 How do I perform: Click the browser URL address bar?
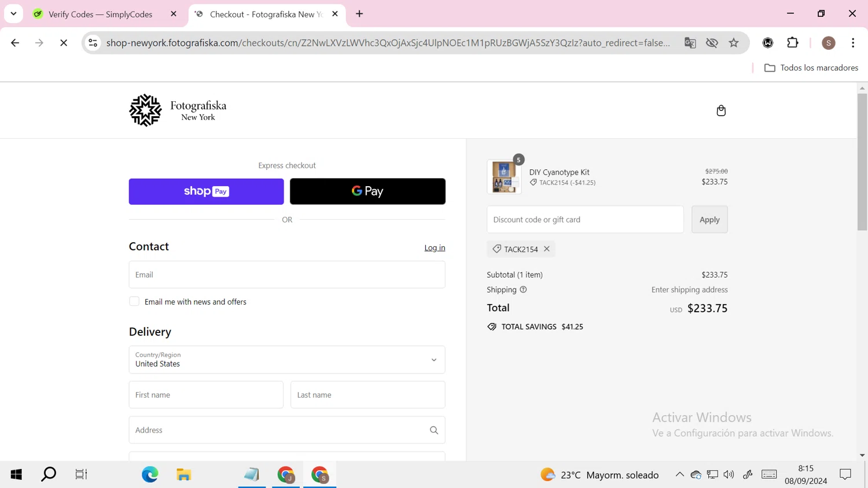pyautogui.click(x=388, y=43)
